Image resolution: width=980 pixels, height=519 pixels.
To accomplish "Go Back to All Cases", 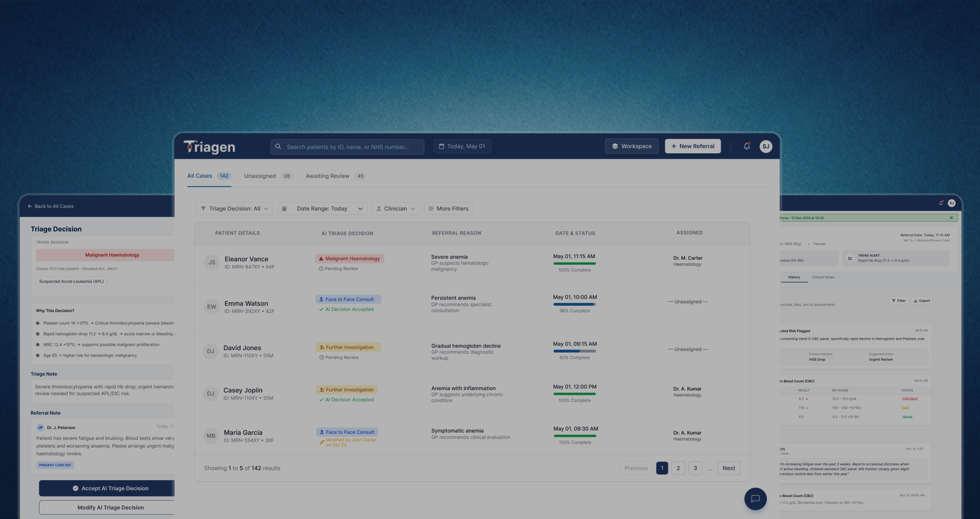I will (51, 206).
